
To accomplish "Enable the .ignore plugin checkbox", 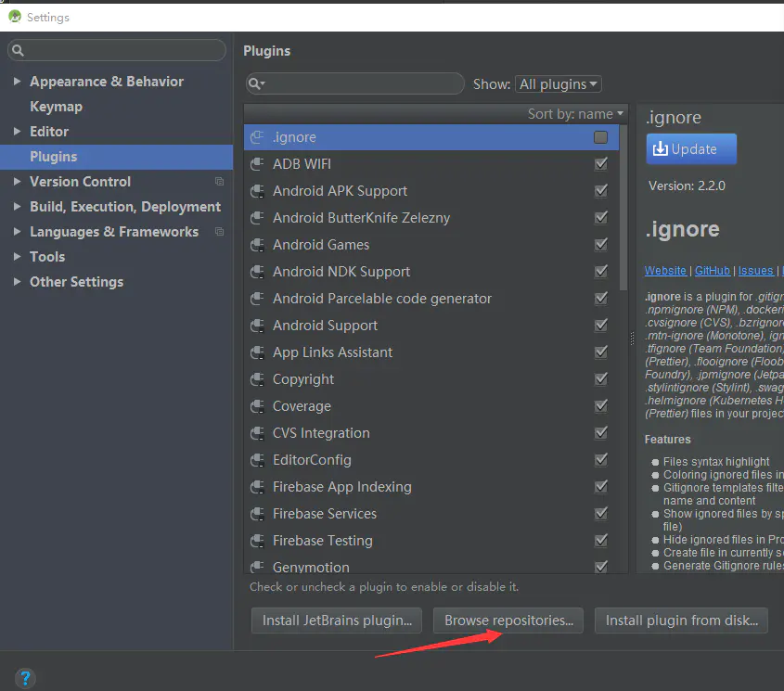I will [x=600, y=137].
